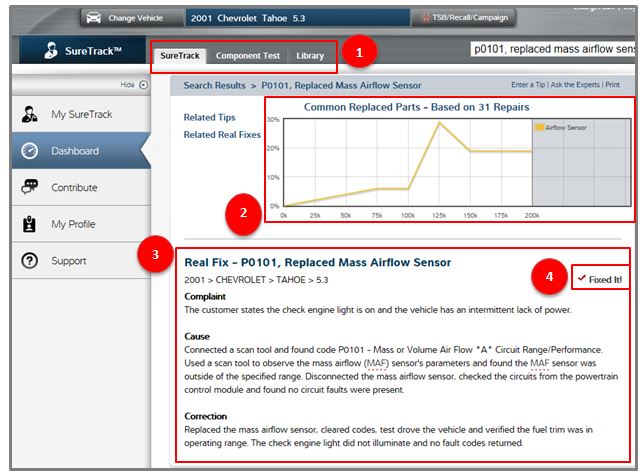642x476 pixels.
Task: Open the Library tab
Action: [310, 56]
